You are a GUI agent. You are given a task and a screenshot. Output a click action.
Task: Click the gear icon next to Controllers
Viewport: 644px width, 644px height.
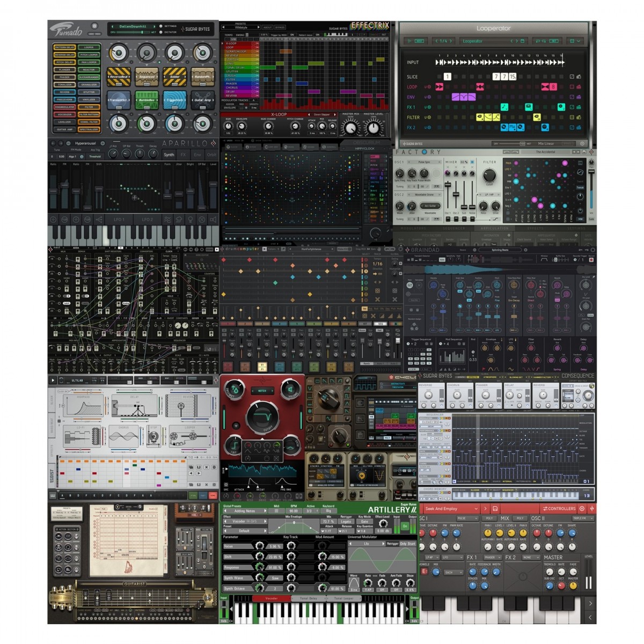point(582,508)
